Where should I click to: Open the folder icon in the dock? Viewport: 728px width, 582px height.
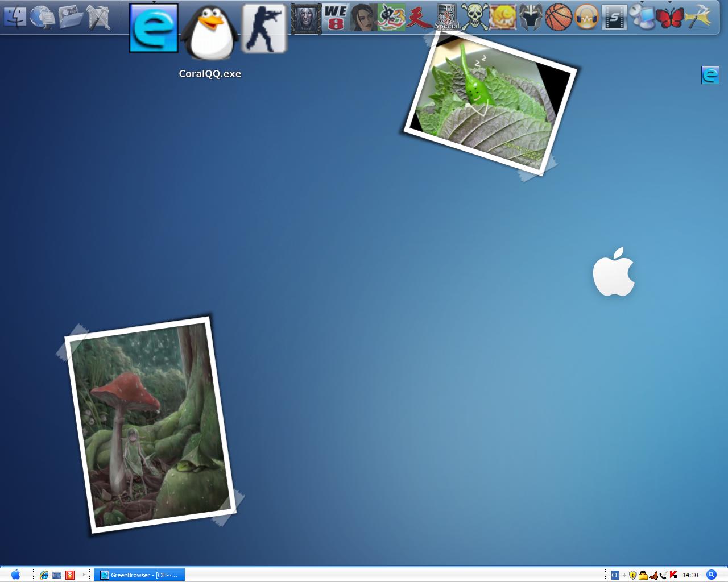click(71, 17)
